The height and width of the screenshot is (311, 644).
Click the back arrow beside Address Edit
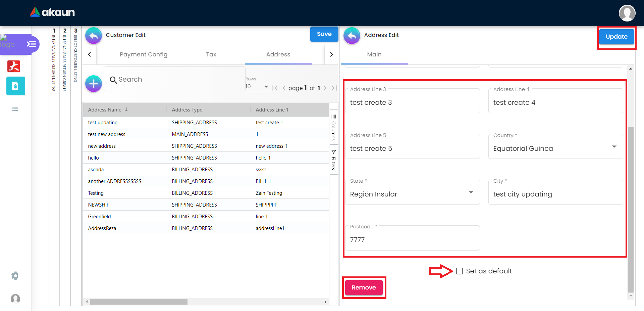tap(352, 36)
